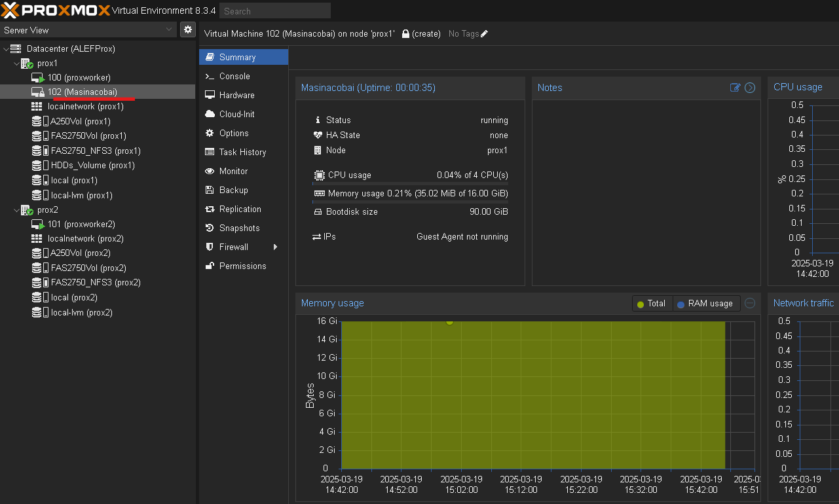Edit tags with the pencil icon
Image resolution: width=839 pixels, height=504 pixels.
point(485,33)
